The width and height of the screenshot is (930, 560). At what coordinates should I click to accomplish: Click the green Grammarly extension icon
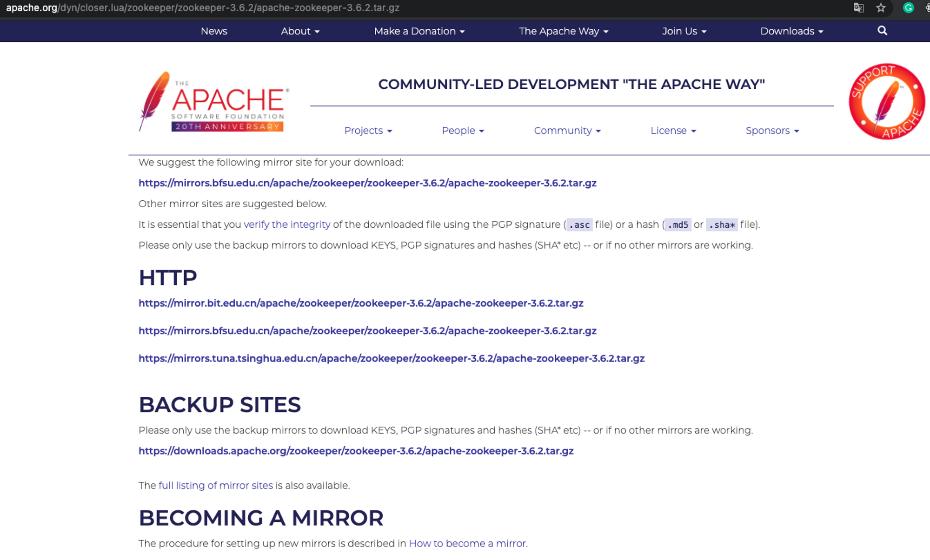click(x=908, y=8)
